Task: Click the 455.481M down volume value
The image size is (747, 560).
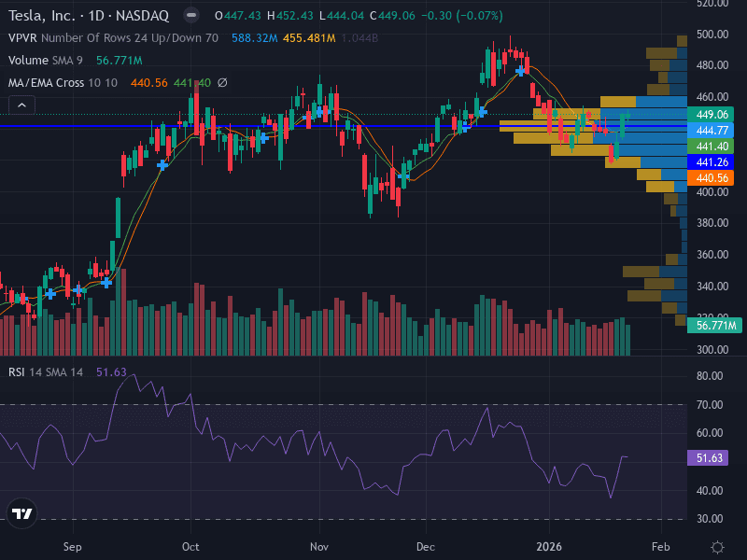Action: (309, 38)
